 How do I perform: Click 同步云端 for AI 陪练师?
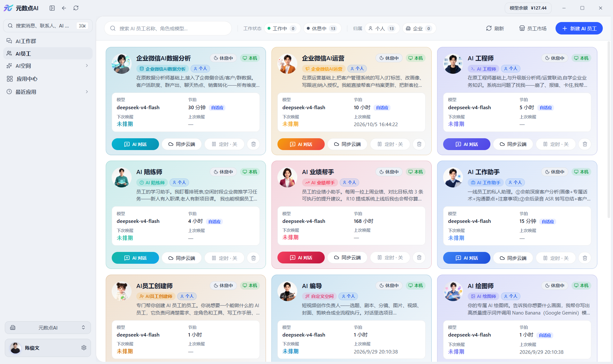pos(182,258)
